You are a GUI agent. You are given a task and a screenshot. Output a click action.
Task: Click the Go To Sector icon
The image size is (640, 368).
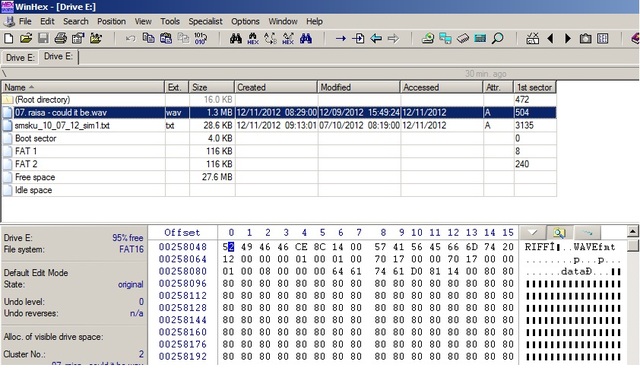(358, 38)
